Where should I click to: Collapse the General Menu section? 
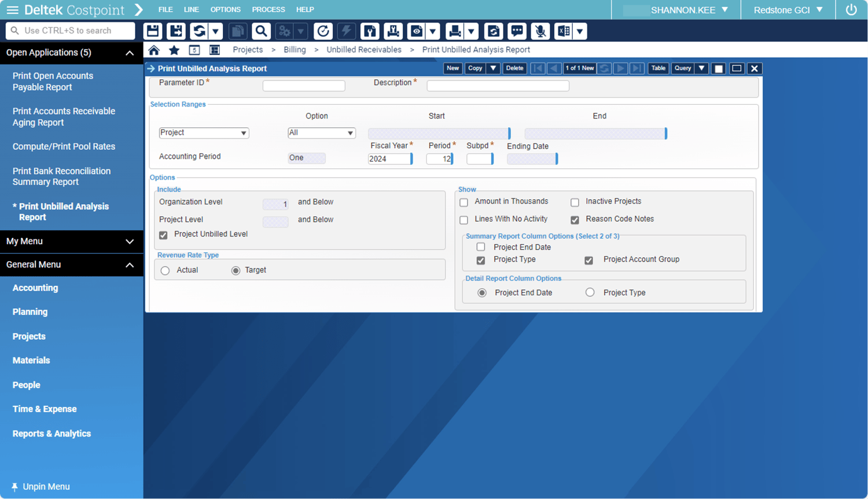pos(130,265)
